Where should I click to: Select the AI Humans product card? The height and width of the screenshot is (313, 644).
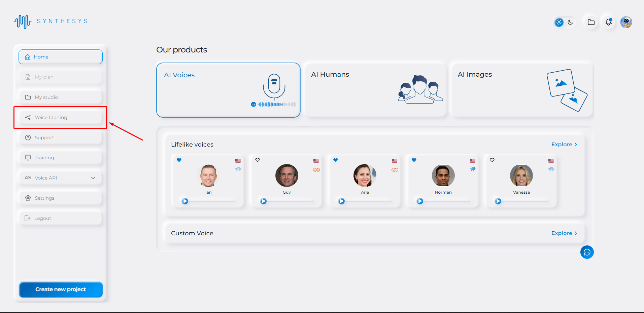375,89
